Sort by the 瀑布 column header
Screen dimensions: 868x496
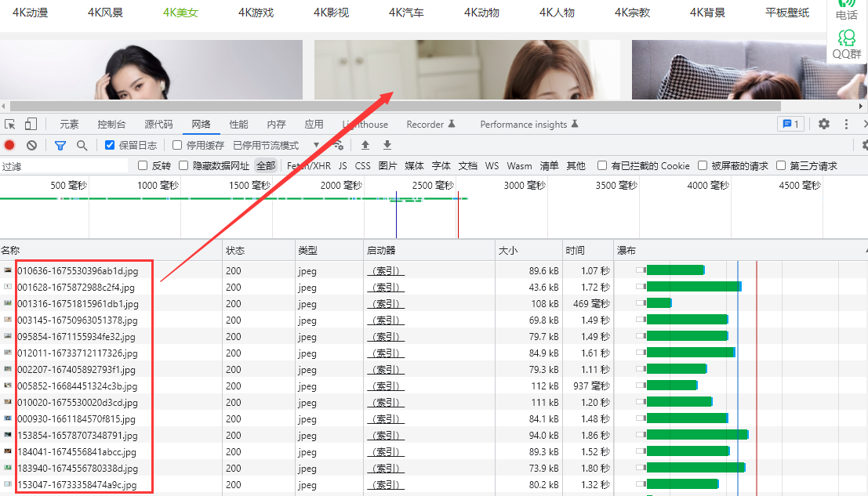pyautogui.click(x=740, y=251)
